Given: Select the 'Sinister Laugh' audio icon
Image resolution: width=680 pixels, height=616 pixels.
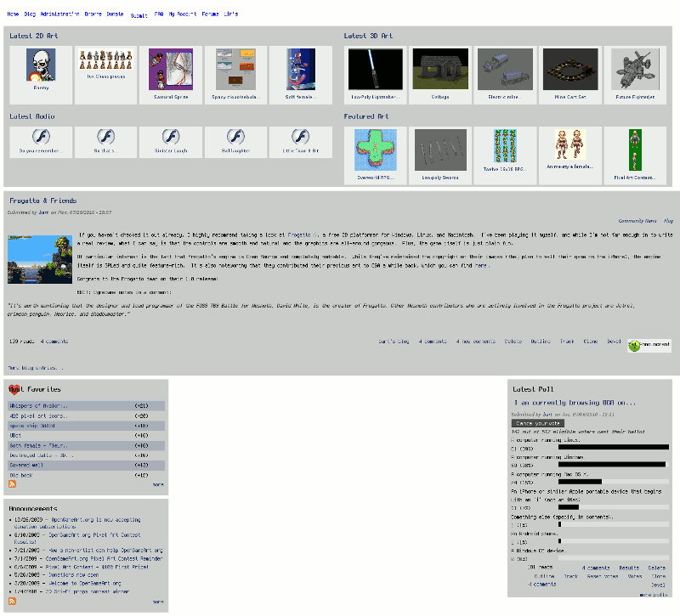Looking at the screenshot, I should click(x=170, y=138).
